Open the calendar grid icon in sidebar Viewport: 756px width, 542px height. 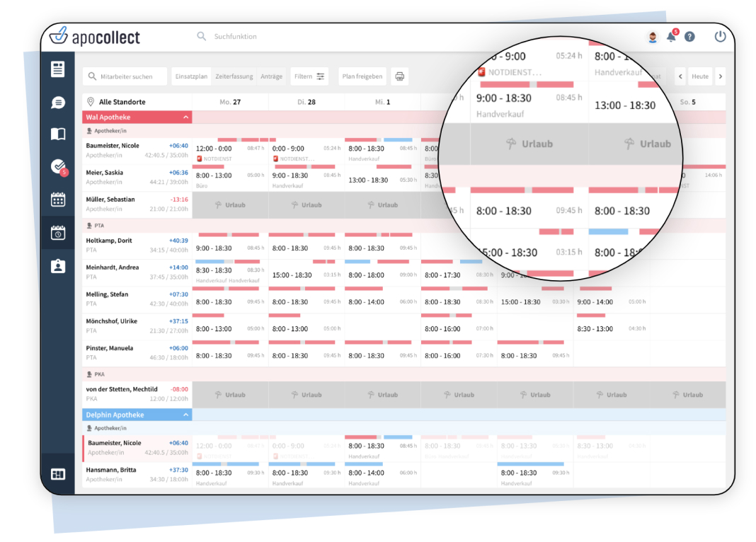point(58,200)
